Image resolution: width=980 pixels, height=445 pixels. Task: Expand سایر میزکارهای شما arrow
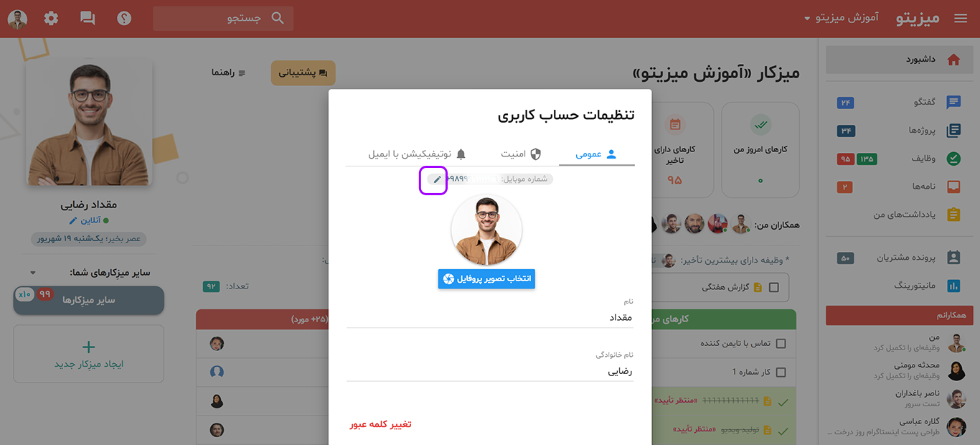pyautogui.click(x=32, y=273)
